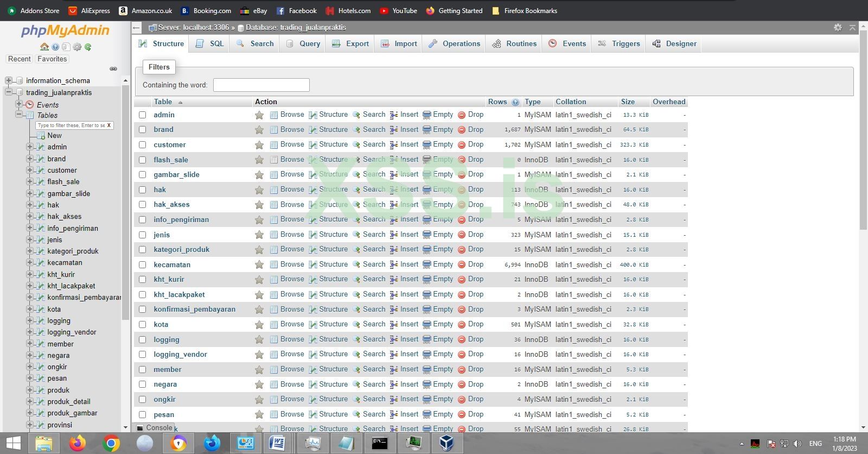Check the gambar_slide row checkbox
This screenshot has width=868, height=454.
coord(142,175)
